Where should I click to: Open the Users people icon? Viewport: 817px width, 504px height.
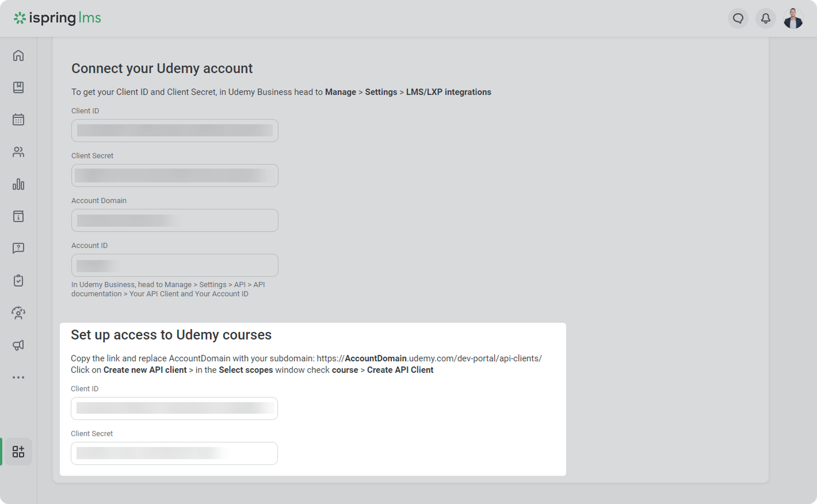click(x=18, y=152)
